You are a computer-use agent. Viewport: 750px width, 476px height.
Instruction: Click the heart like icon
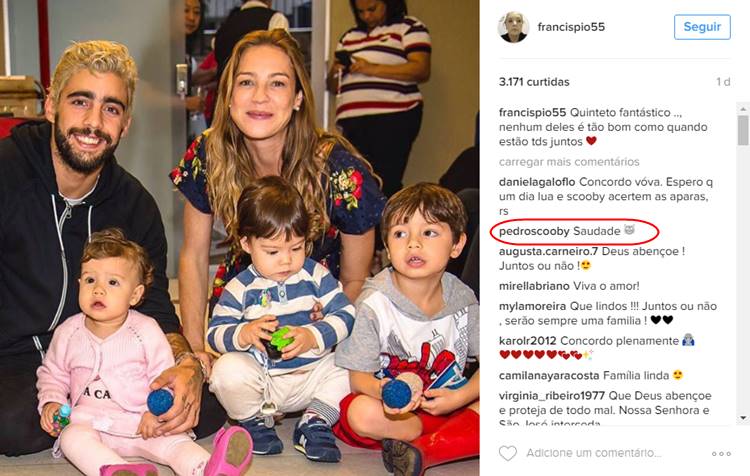coord(507,453)
